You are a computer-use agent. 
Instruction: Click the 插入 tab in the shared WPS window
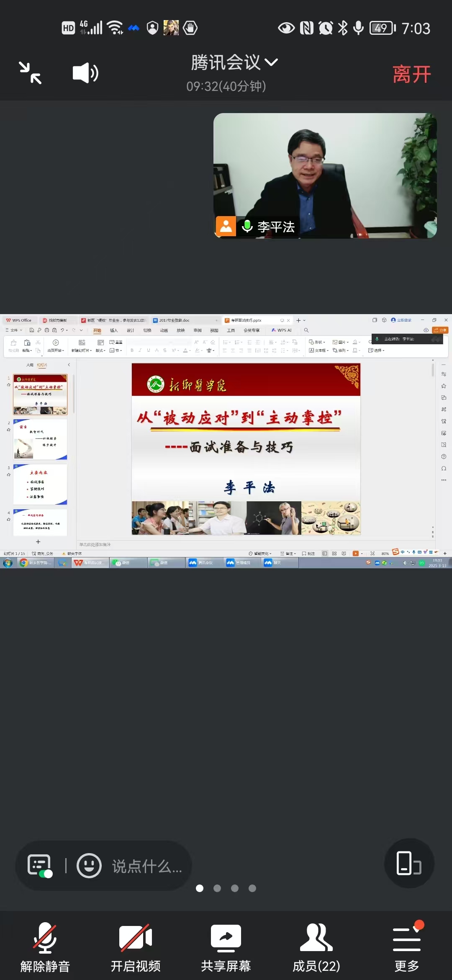(114, 330)
